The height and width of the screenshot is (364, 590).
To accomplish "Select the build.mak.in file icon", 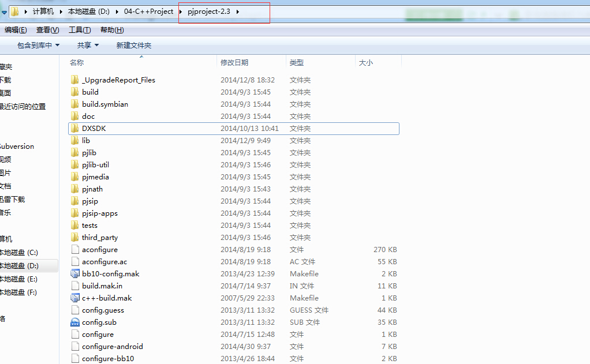I will point(75,286).
